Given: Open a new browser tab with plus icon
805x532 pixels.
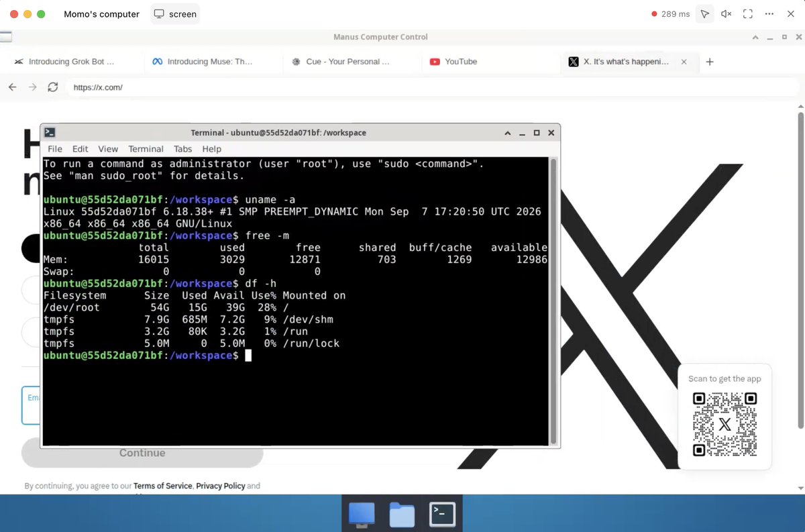Looking at the screenshot, I should [x=710, y=62].
